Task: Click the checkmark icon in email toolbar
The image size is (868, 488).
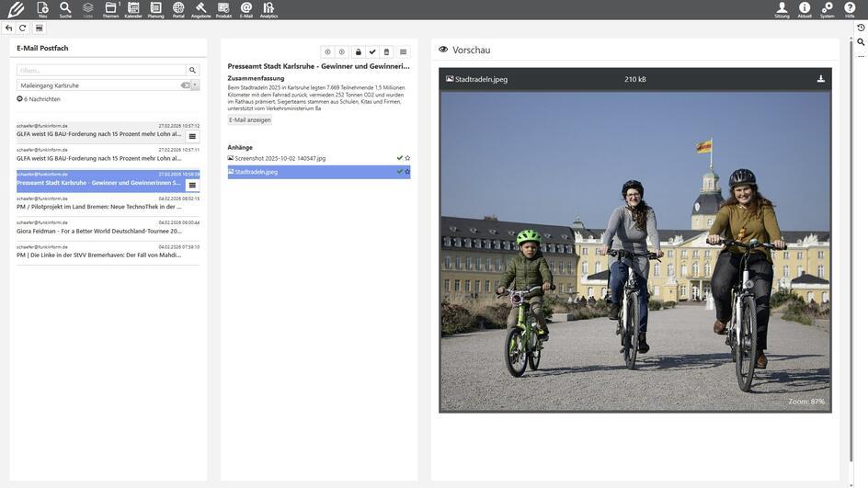Action: [372, 52]
